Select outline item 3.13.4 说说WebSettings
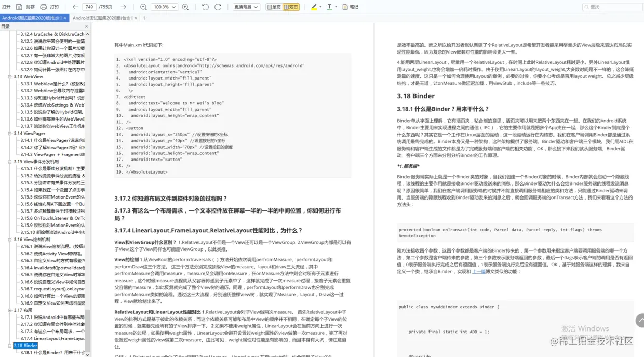This screenshot has width=644, height=357. pyautogui.click(x=52, y=105)
